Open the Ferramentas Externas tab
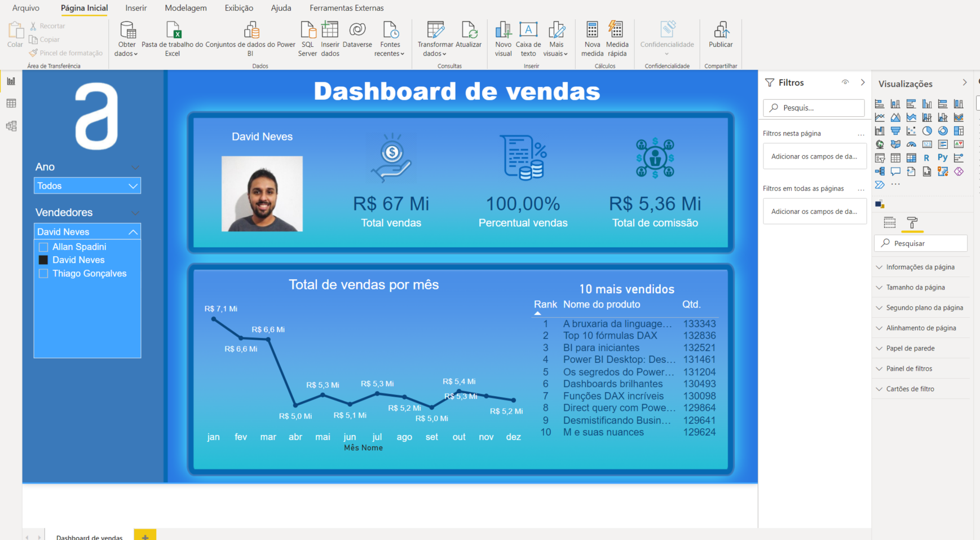Screen dimensions: 980x540 point(347,8)
